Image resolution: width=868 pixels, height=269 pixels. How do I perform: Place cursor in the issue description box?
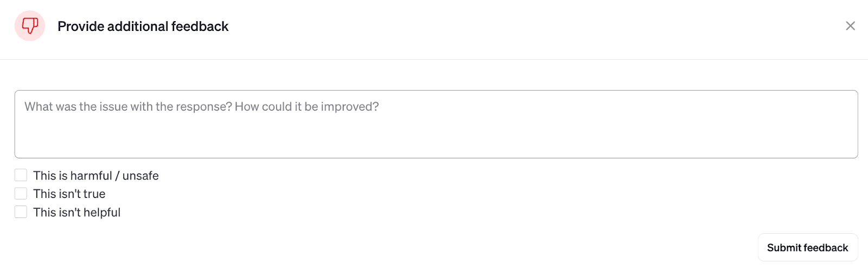click(436, 124)
